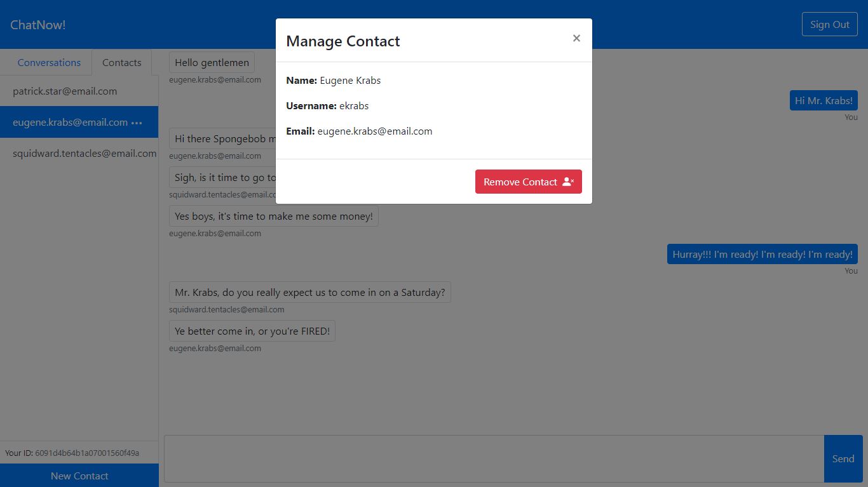Click the 'Yes boys, it's time' message bubble
Viewport: 868px width, 487px height.
click(274, 216)
